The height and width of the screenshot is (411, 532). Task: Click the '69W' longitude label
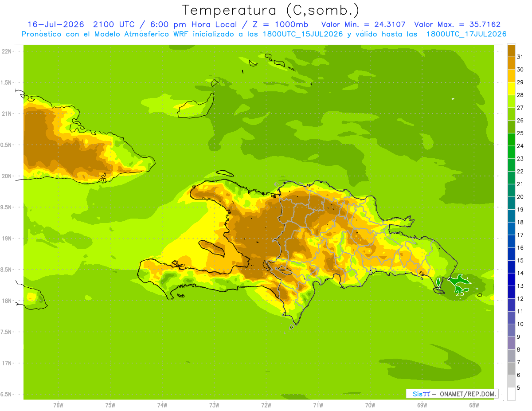tap(422, 405)
